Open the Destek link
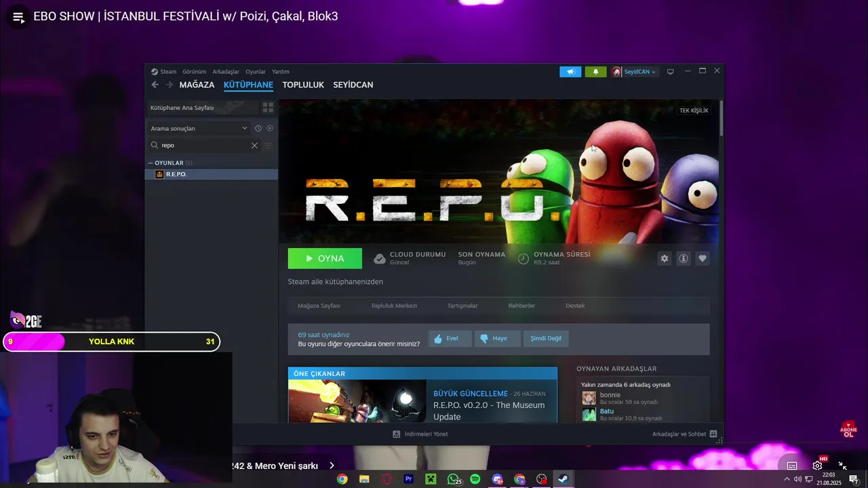 (575, 306)
